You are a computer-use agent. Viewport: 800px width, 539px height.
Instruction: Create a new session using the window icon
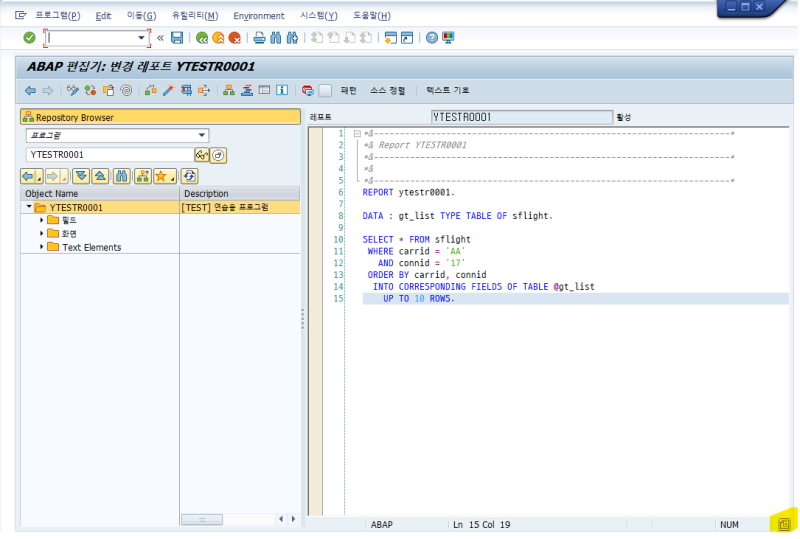coord(390,38)
